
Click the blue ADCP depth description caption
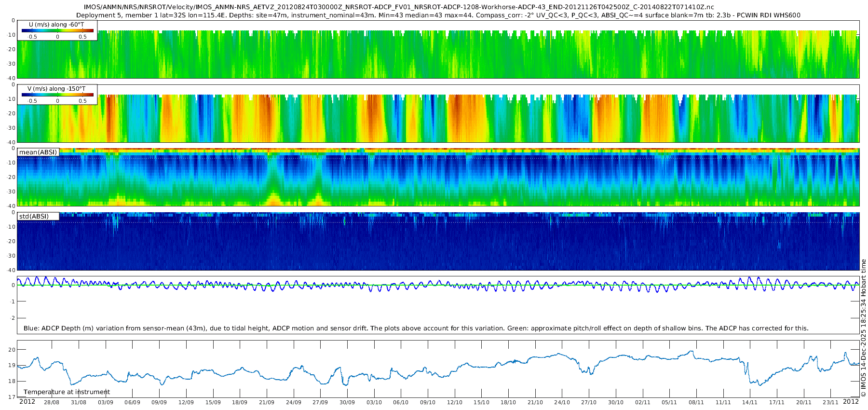point(416,328)
